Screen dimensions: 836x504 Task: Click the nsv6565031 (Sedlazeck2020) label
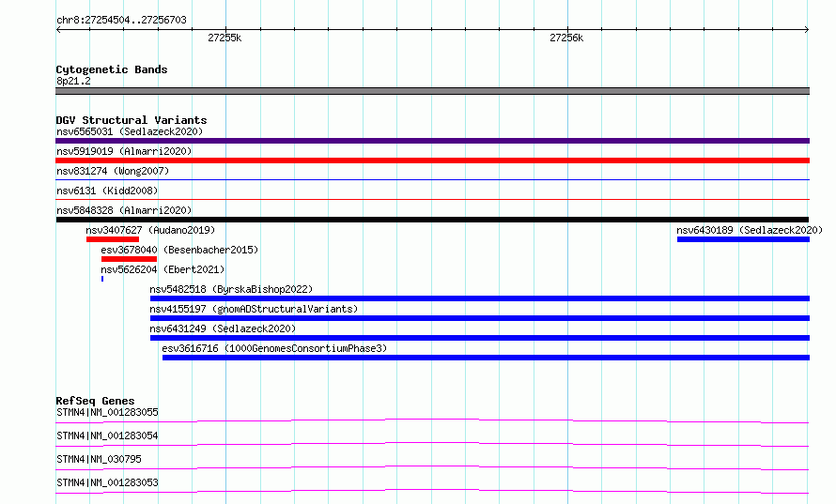point(130,131)
